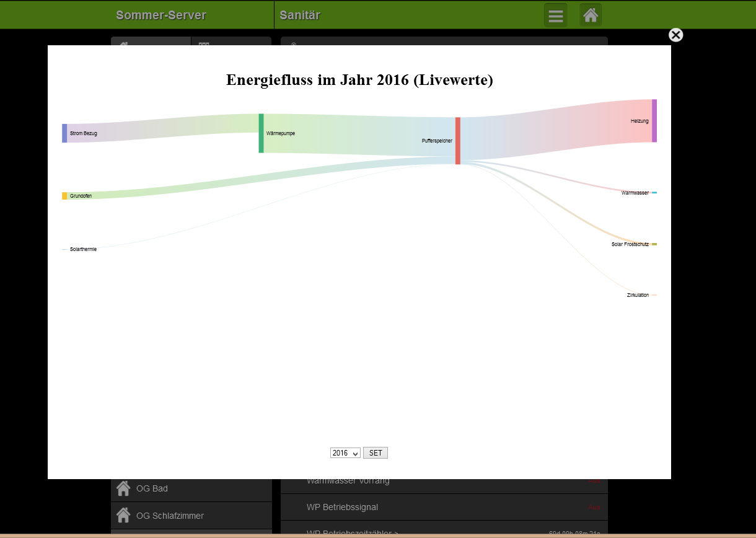
Task: Click the SET button
Action: tap(376, 453)
